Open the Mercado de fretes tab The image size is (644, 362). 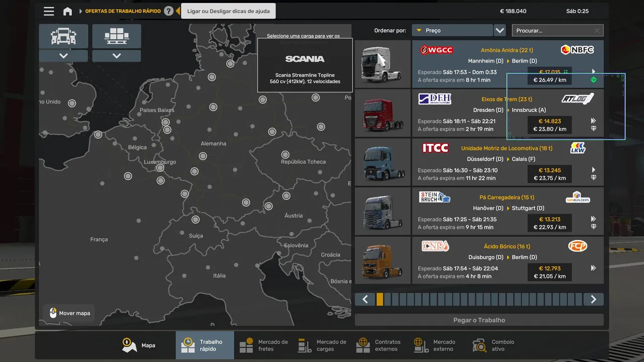[264, 345]
